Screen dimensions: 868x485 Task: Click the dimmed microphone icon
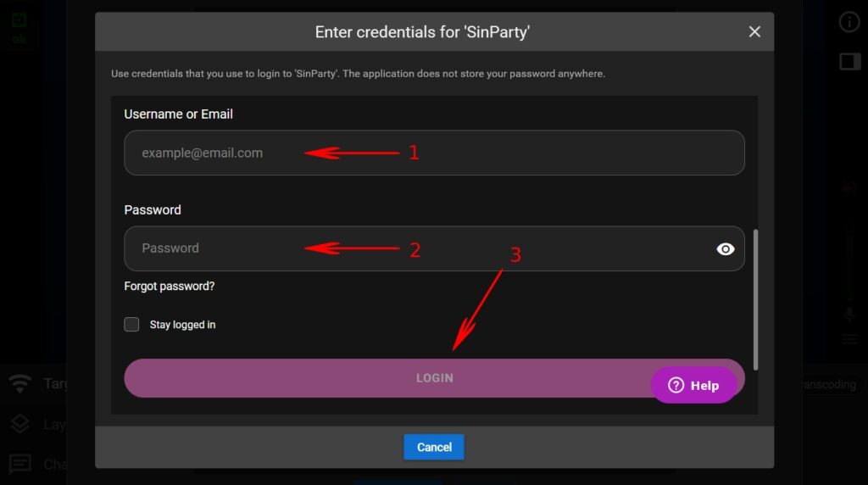(x=849, y=314)
